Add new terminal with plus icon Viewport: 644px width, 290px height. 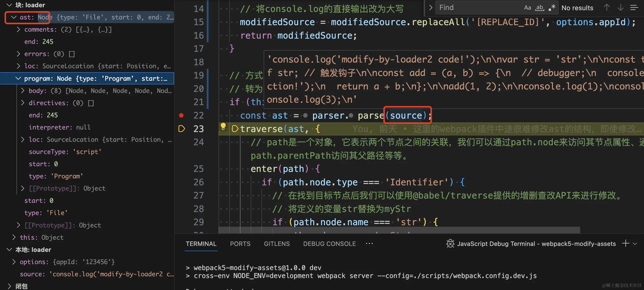[626, 243]
